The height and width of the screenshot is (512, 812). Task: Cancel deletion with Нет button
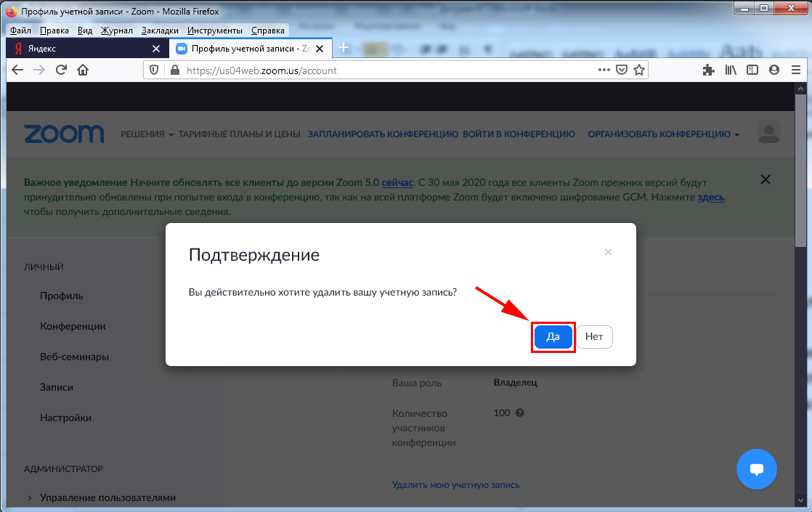click(594, 337)
